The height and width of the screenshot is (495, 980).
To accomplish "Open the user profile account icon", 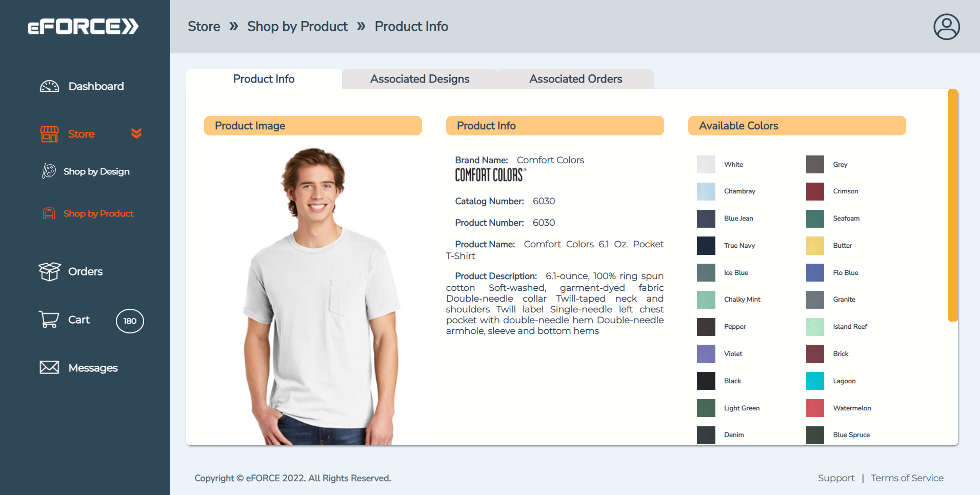I will click(946, 27).
